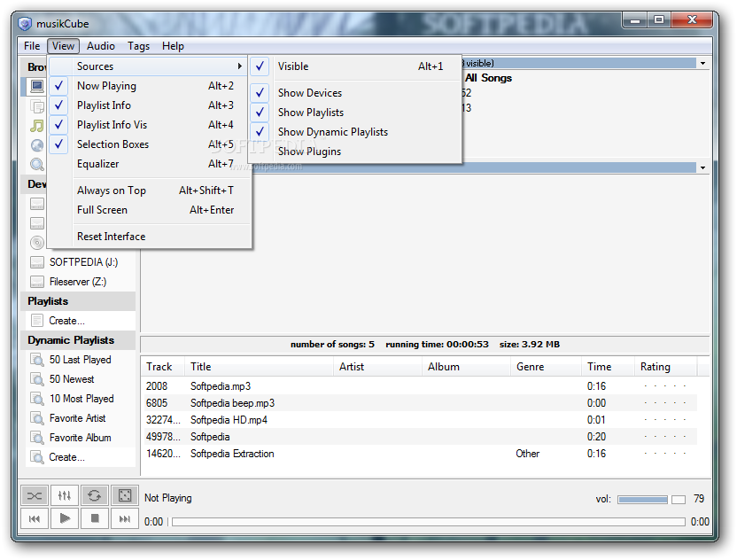
Task: Click the music note icon in sidebar
Action: click(36, 126)
